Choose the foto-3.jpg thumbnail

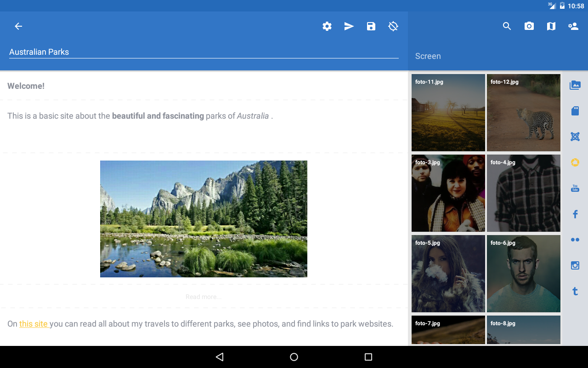point(448,193)
